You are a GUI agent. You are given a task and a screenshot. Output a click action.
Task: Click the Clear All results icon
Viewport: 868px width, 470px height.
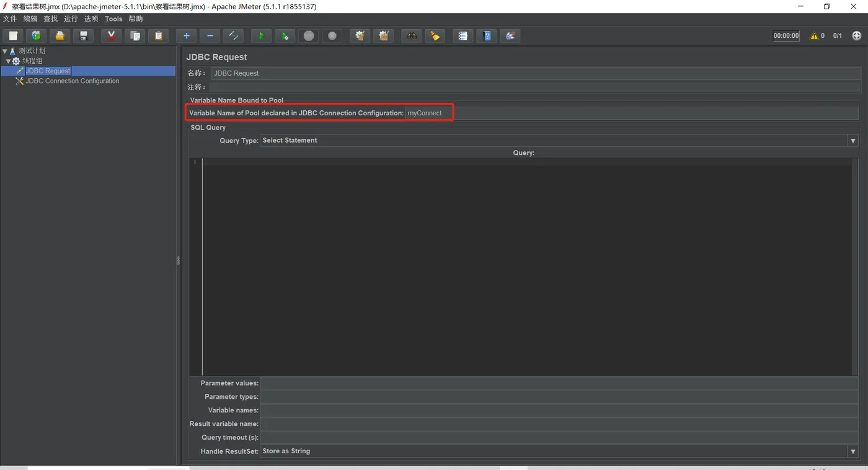(x=384, y=36)
